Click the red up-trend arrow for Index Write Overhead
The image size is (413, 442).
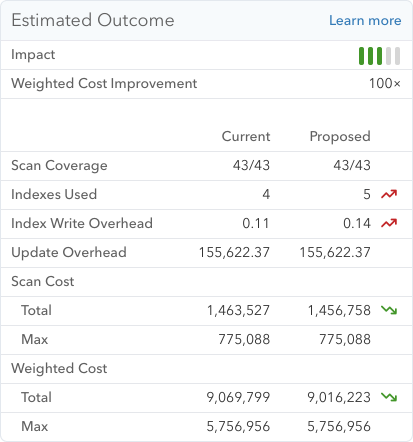pyautogui.click(x=389, y=223)
